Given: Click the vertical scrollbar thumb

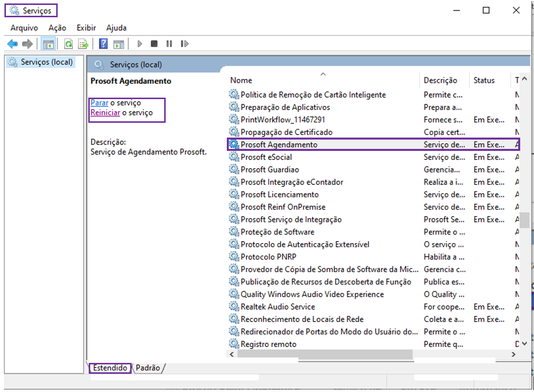Looking at the screenshot, I should [525, 220].
